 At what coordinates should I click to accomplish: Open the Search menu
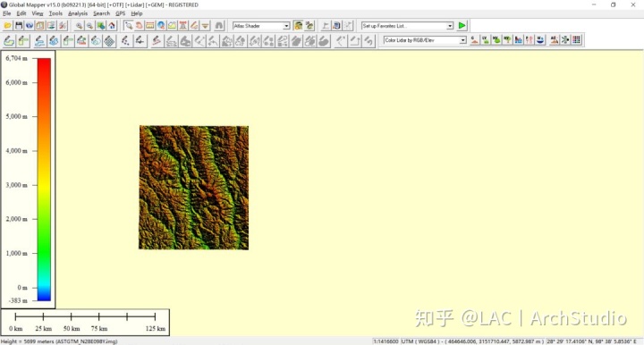tap(101, 13)
